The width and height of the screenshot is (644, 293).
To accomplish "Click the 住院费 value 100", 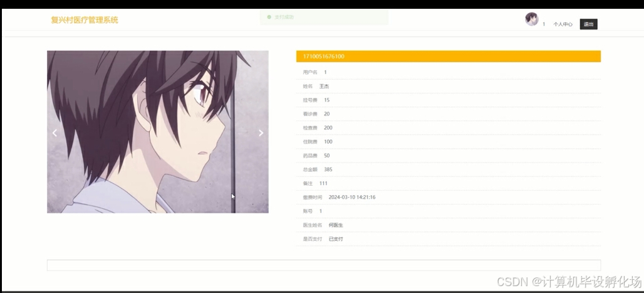I will (x=328, y=142).
